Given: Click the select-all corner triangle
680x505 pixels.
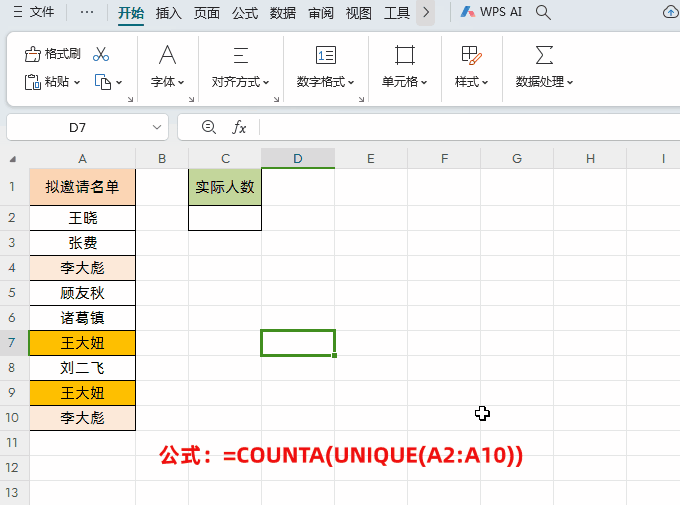Looking at the screenshot, I should (x=13, y=159).
